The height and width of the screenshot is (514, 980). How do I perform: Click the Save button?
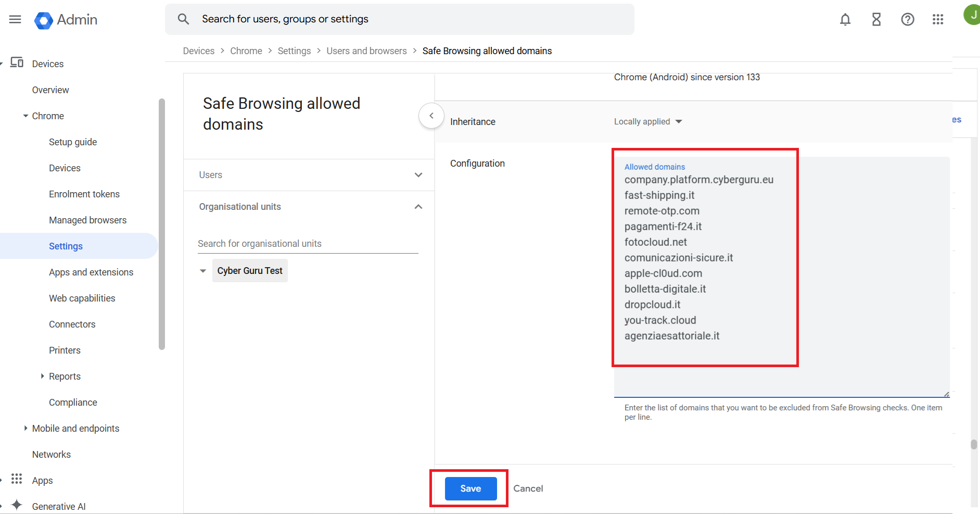[470, 488]
